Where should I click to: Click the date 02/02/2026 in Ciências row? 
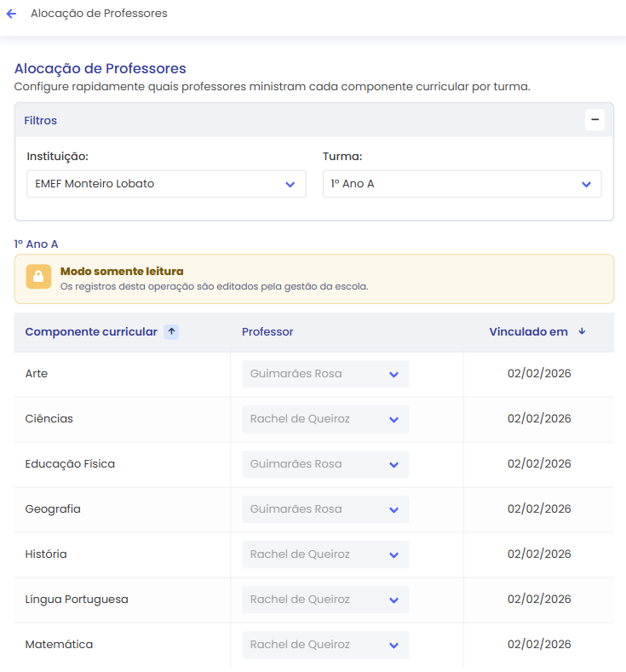pos(539,418)
